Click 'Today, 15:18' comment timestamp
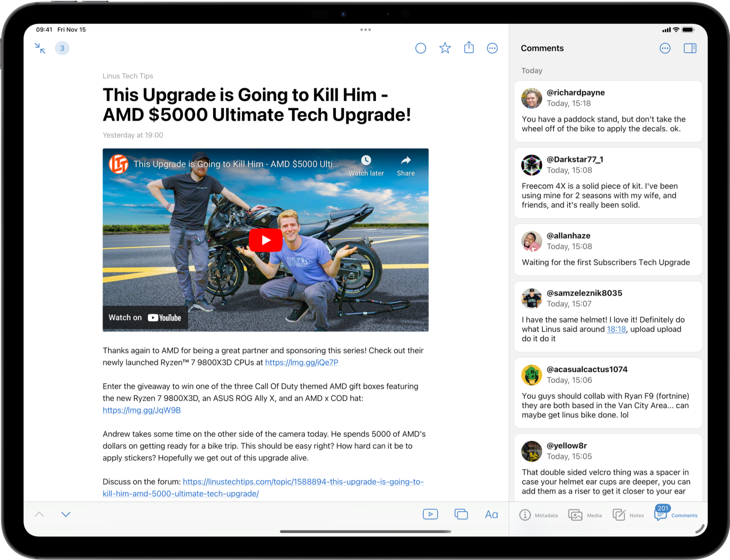This screenshot has width=730, height=560. coord(569,103)
